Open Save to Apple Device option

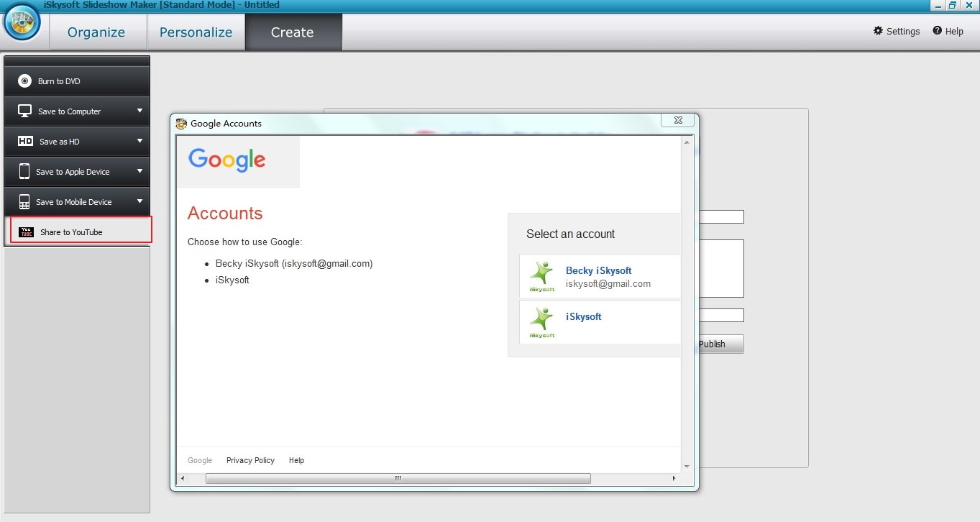(77, 172)
